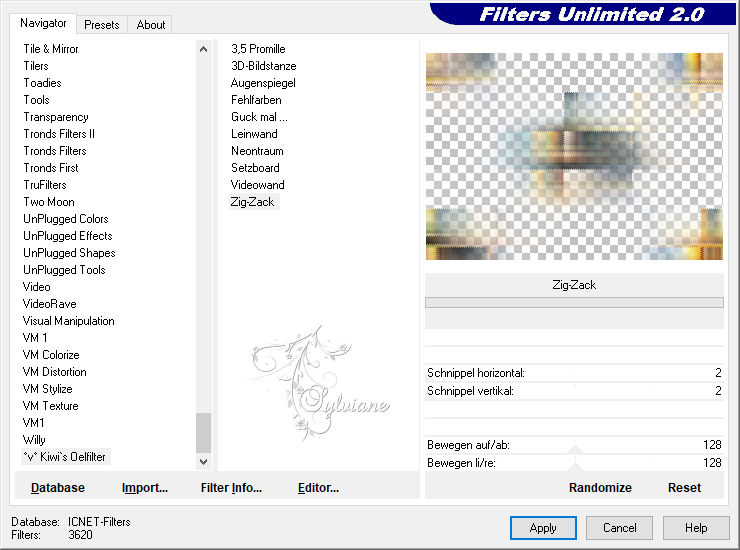Select the Zig-Zack filter entry
This screenshot has width=740, height=550.
pyautogui.click(x=252, y=202)
